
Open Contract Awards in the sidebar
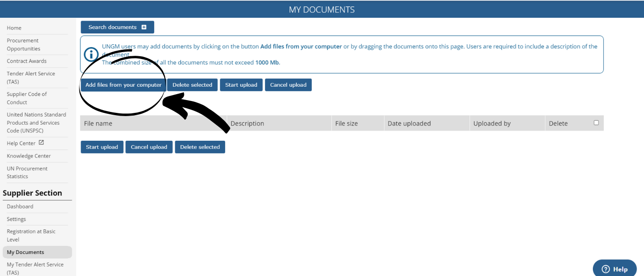(26, 61)
